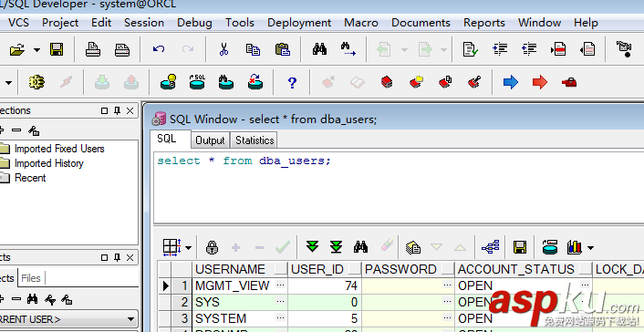Click the Find Next binoculars with arrow icon
This screenshot has height=332, width=644.
(x=348, y=50)
